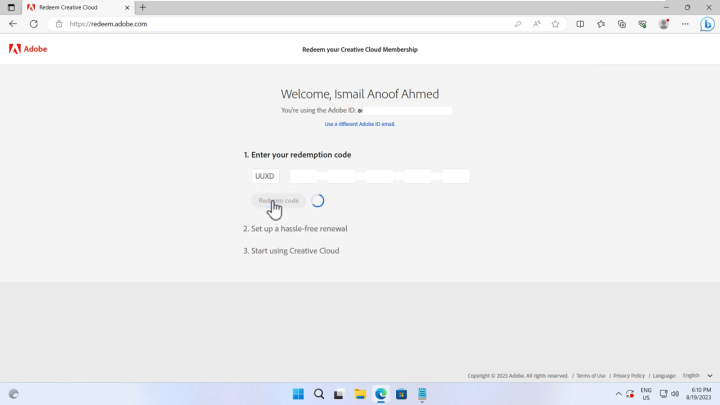Click the UUXD redemption code field
This screenshot has width=720, height=405.
[265, 176]
